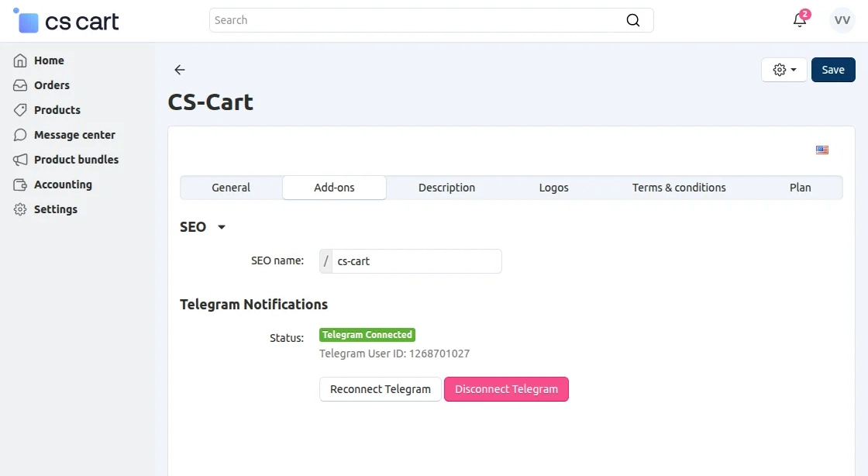The image size is (868, 476).
Task: Switch to the General tab
Action: click(231, 188)
